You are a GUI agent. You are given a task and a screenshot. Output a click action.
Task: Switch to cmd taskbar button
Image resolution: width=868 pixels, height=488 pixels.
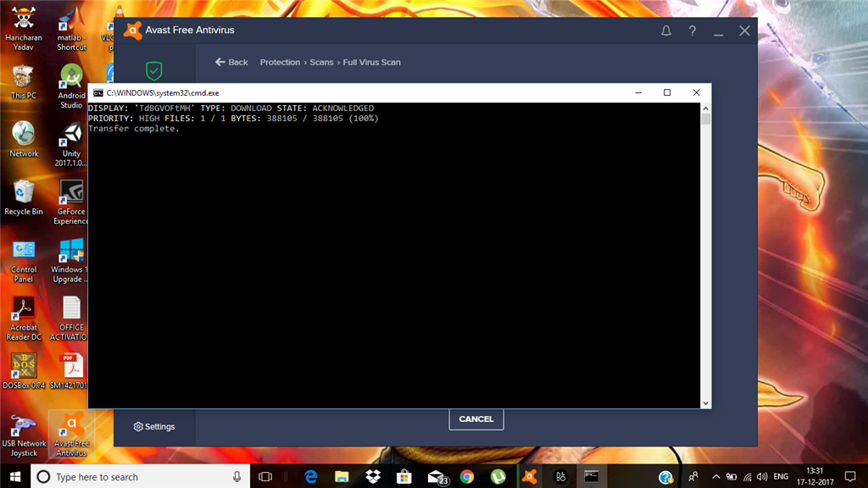coord(591,476)
